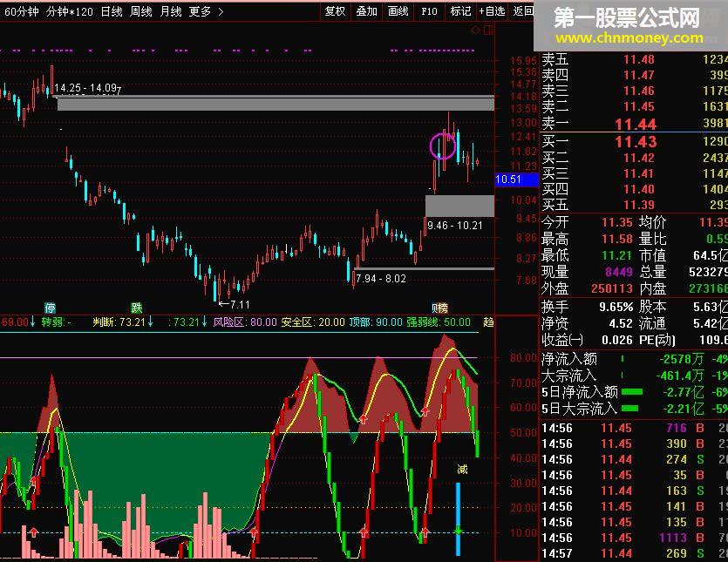
Task: Click the window layout icon beside diamond
Action: coord(488,30)
